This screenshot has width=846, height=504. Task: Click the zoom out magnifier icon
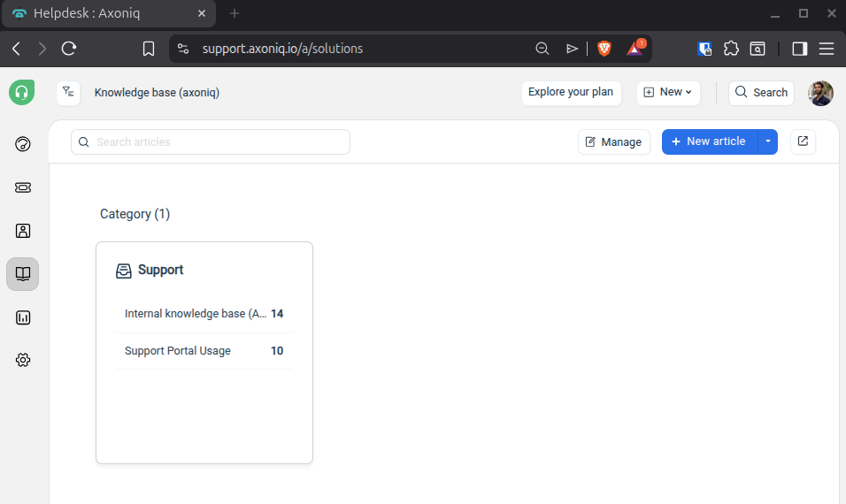pos(542,49)
